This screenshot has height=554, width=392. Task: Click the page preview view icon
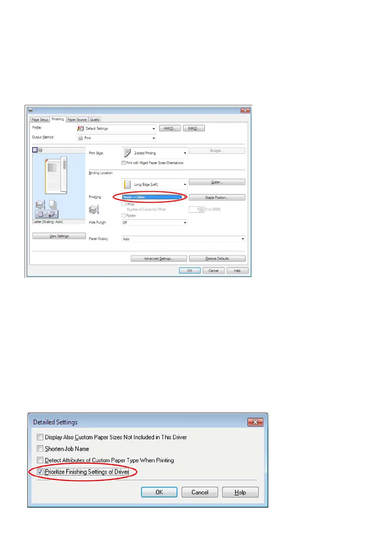pyautogui.click(x=35, y=150)
